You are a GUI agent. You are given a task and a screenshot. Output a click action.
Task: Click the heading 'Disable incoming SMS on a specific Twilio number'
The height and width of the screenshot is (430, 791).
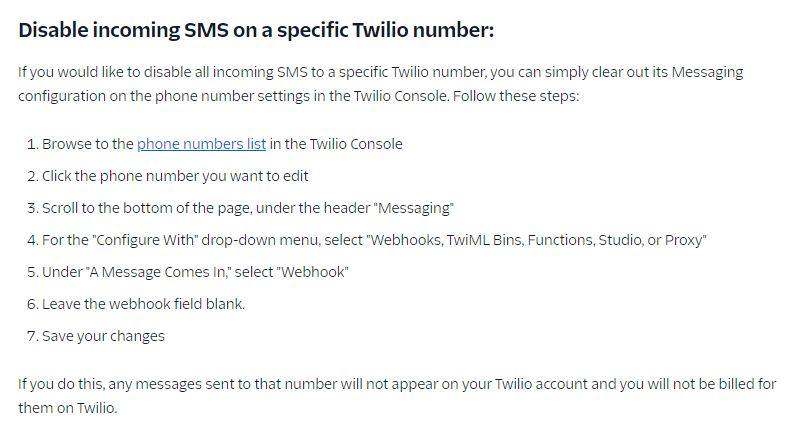256,30
